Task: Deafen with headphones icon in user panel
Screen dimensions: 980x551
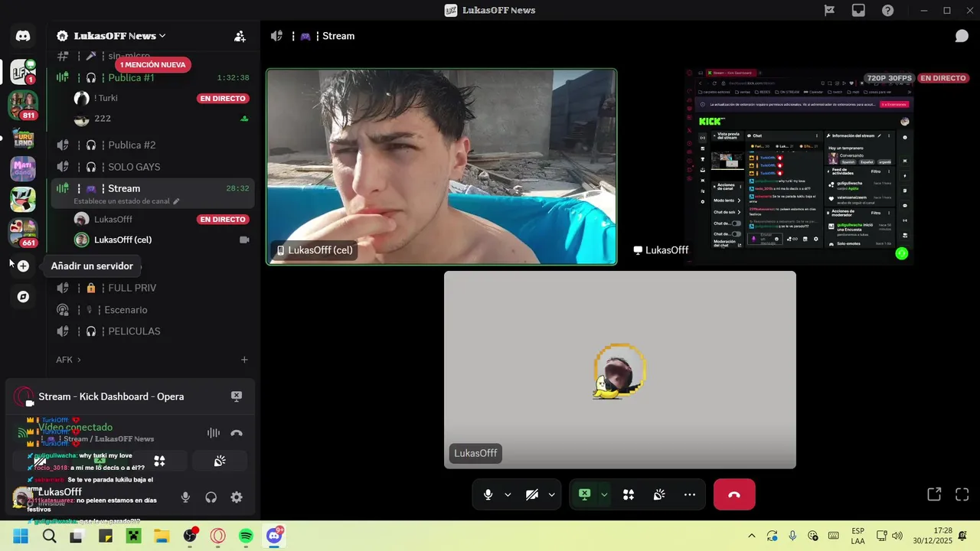Action: [211, 497]
